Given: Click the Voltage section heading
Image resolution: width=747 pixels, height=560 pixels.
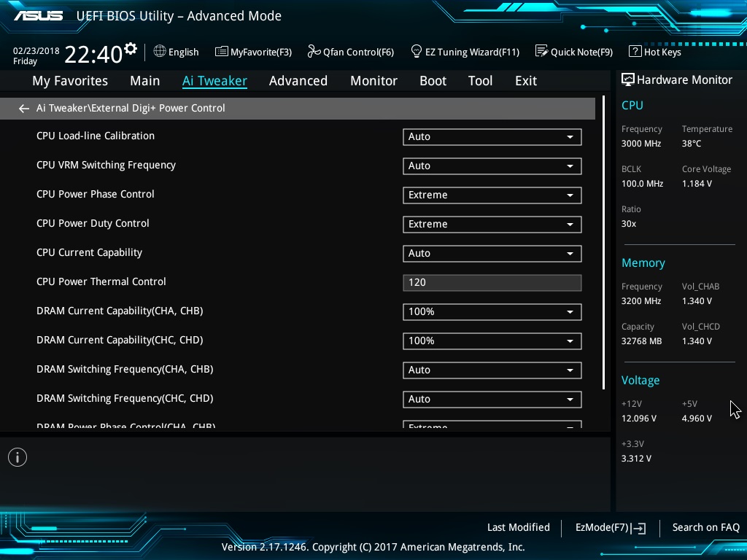Looking at the screenshot, I should (640, 380).
